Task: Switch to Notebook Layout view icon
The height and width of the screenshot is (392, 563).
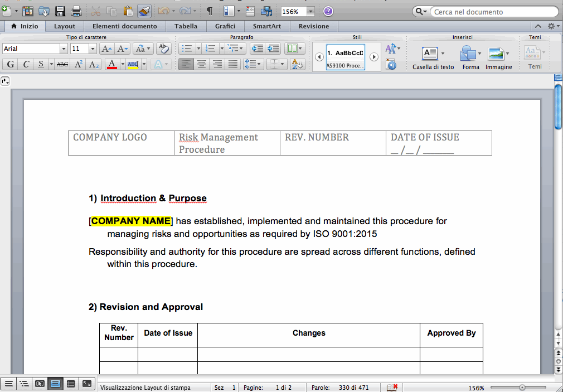Action: [x=71, y=384]
